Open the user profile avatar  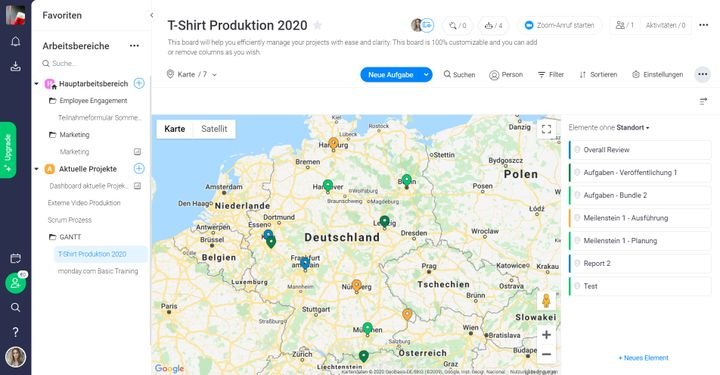pos(15,357)
